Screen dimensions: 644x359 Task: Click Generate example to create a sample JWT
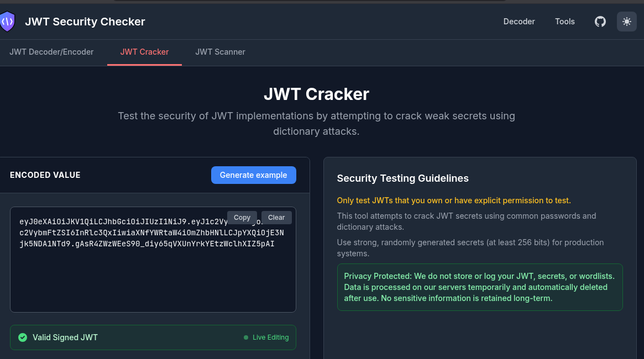pyautogui.click(x=253, y=175)
